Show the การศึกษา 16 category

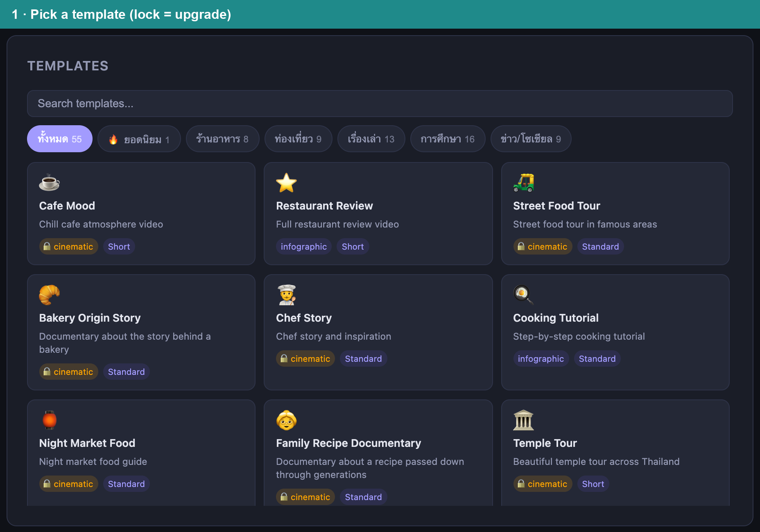[448, 139]
